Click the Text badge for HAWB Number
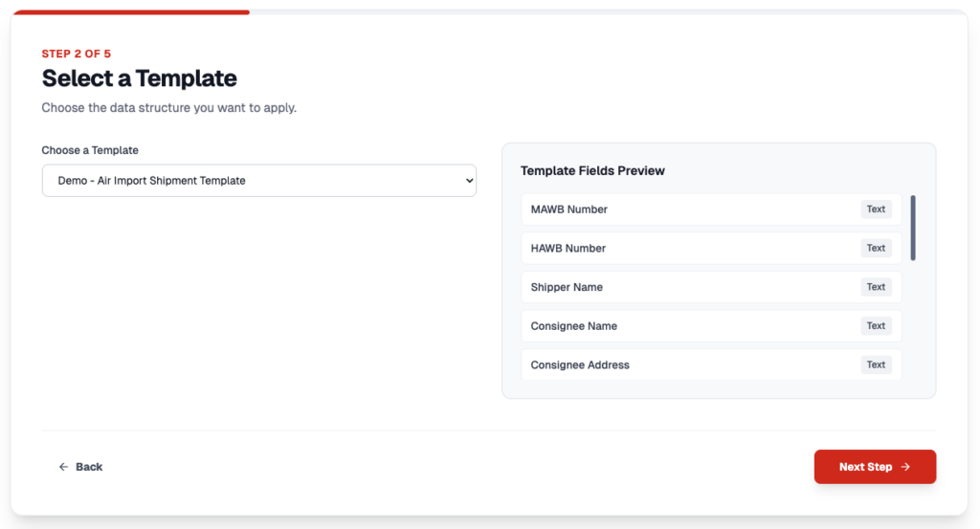This screenshot has width=980, height=529. [876, 249]
